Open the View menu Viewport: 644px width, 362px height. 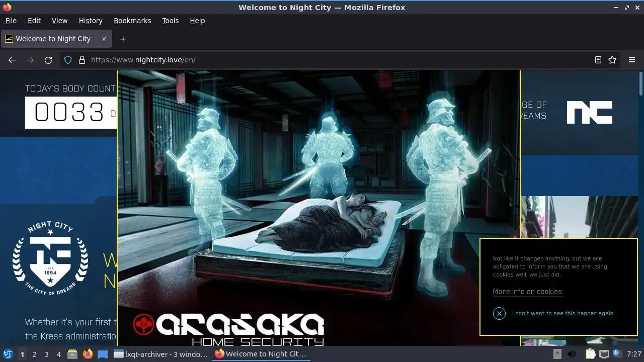click(59, 21)
